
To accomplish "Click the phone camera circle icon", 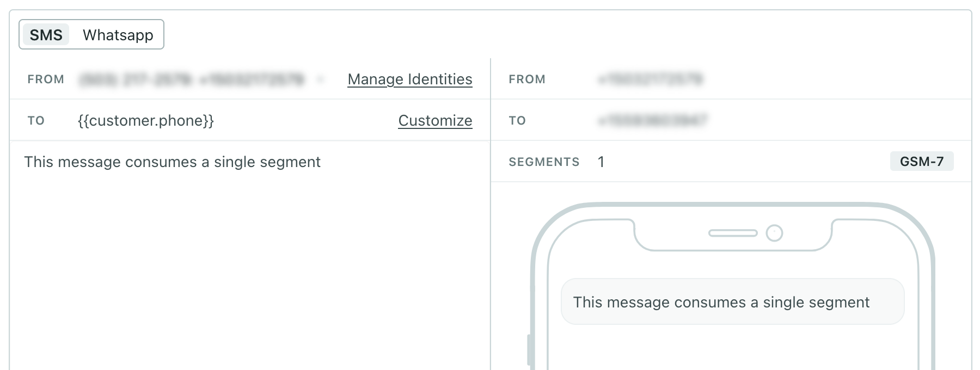I will [x=774, y=233].
